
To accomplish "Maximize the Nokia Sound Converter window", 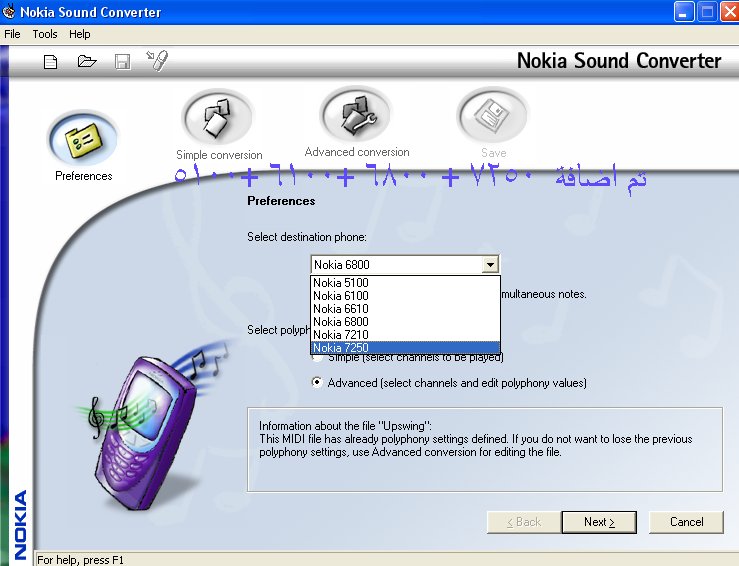I will (x=707, y=12).
